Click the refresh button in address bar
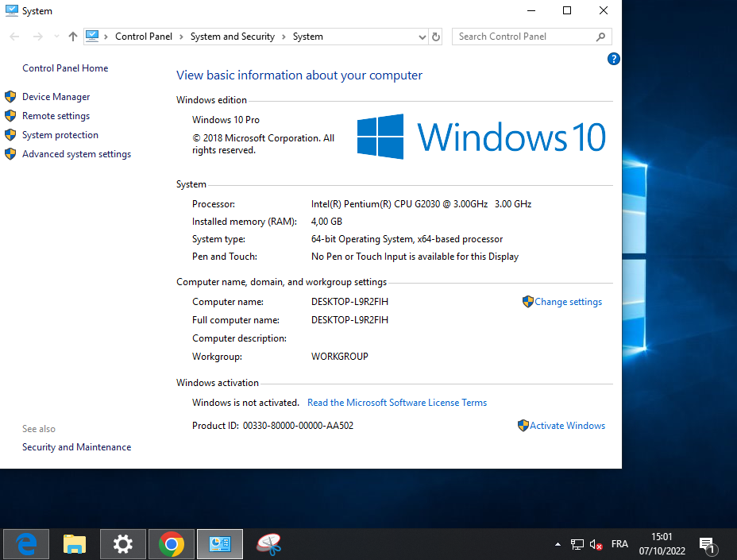Viewport: 737px width, 560px height. click(x=436, y=37)
